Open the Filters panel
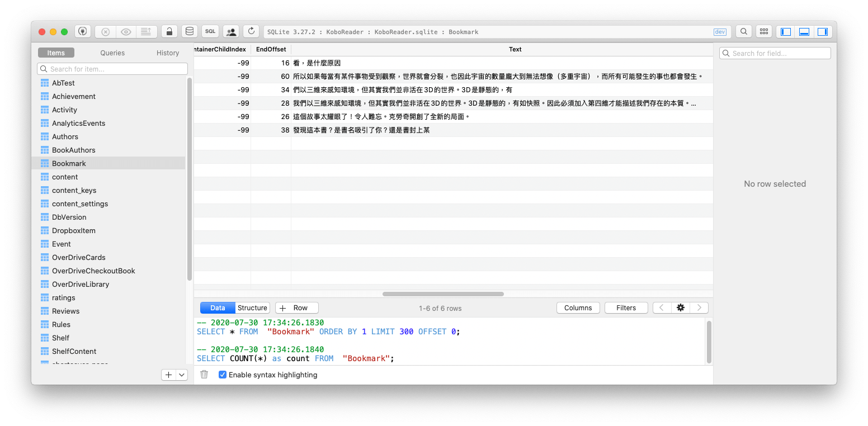 click(626, 307)
